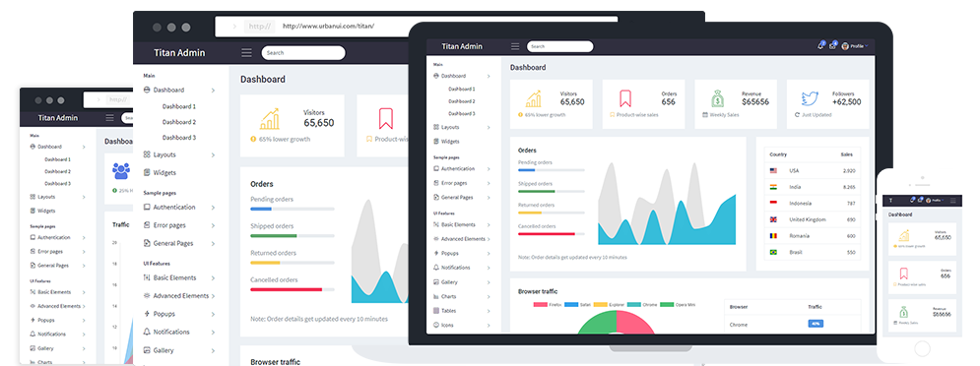The image size is (980, 366).
Task: Click the Brasil flag in laptop Country table
Action: [773, 252]
